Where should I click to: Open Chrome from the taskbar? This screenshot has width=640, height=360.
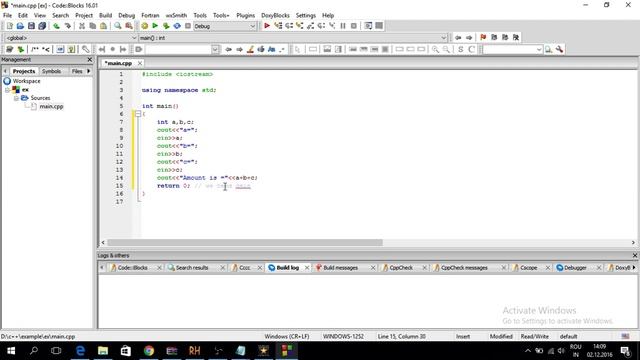click(149, 351)
